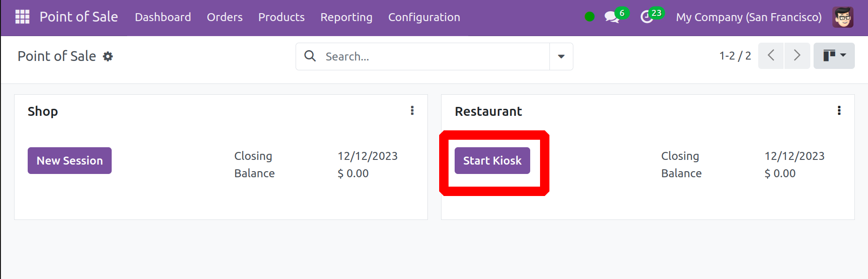Open the Reporting menu

point(346,17)
